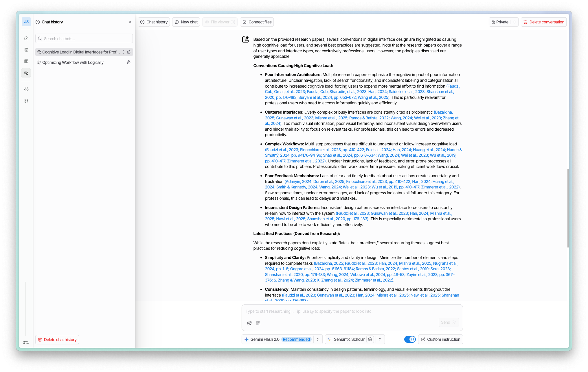The image size is (588, 372).
Task: Expand the Semantic Scholar source dropdown
Action: point(380,339)
